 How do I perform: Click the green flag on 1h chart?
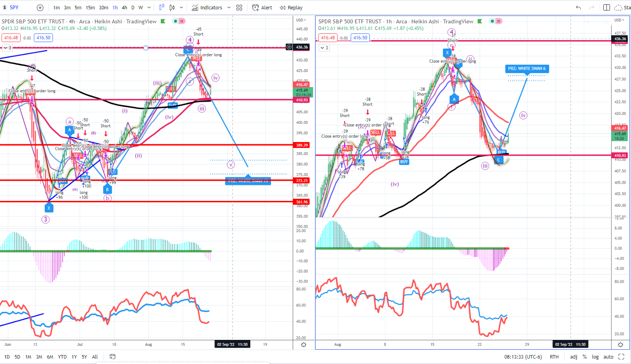pos(480,21)
